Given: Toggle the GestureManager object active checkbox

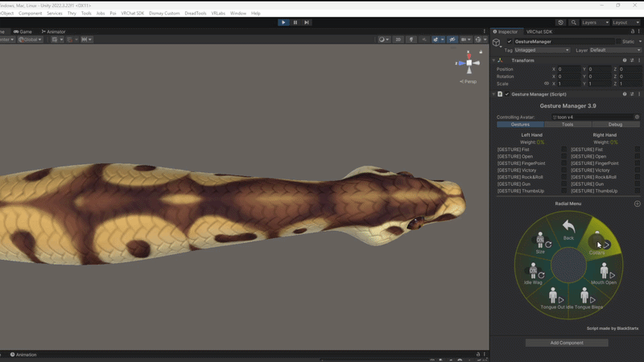Looking at the screenshot, I should pos(510,42).
